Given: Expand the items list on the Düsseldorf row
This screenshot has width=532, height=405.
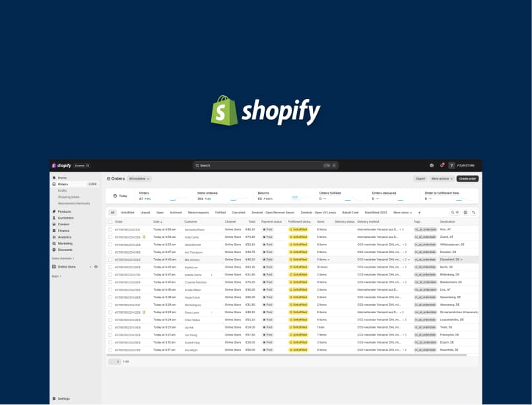Looking at the screenshot, I should (329, 260).
